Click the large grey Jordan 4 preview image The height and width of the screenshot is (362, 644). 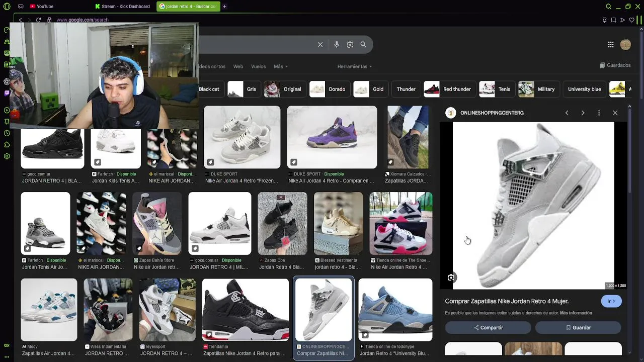point(533,206)
